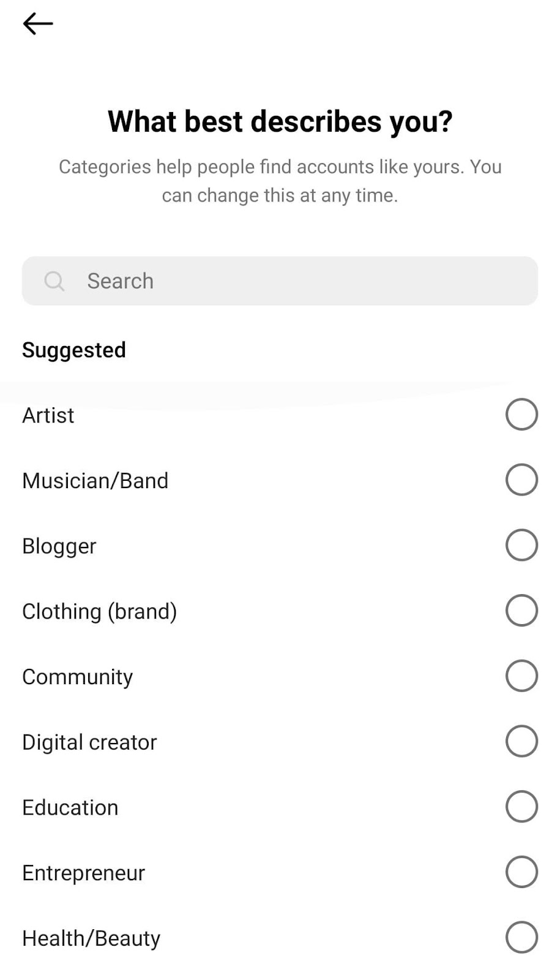
Task: Tap the Community category label
Action: click(x=78, y=677)
